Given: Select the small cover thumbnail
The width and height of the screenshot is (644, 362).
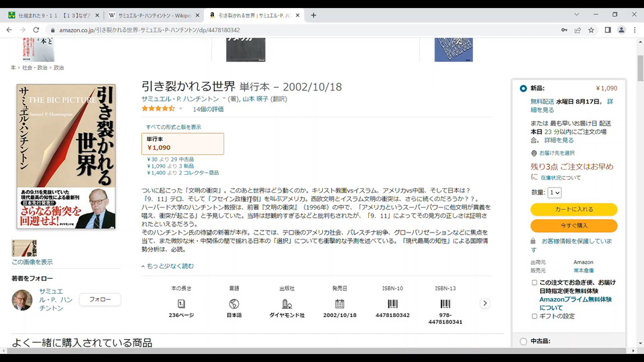Looking at the screenshot, I should (24, 248).
